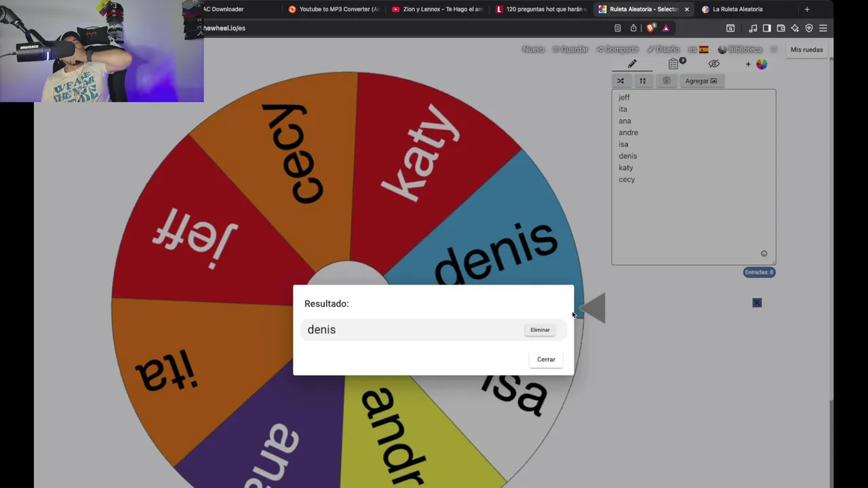Click the page search icon in the browser toolbar
868x488 pixels.
[x=730, y=28]
